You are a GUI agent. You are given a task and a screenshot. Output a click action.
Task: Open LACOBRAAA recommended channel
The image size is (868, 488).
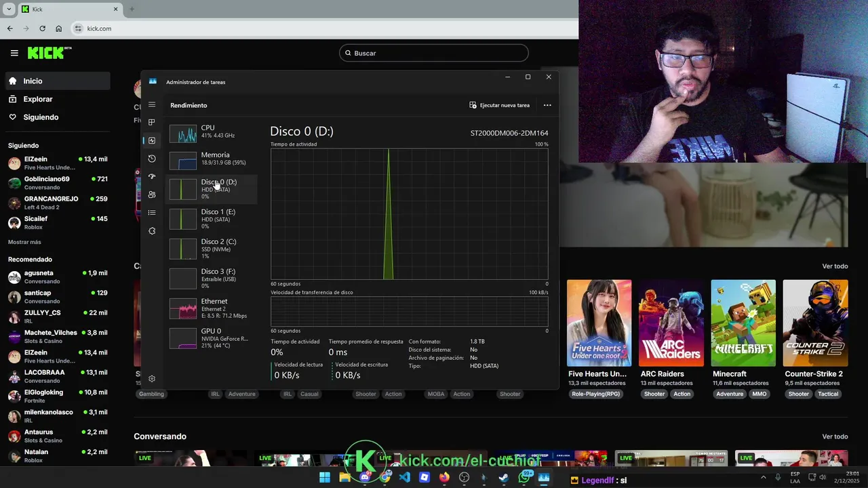pos(58,376)
